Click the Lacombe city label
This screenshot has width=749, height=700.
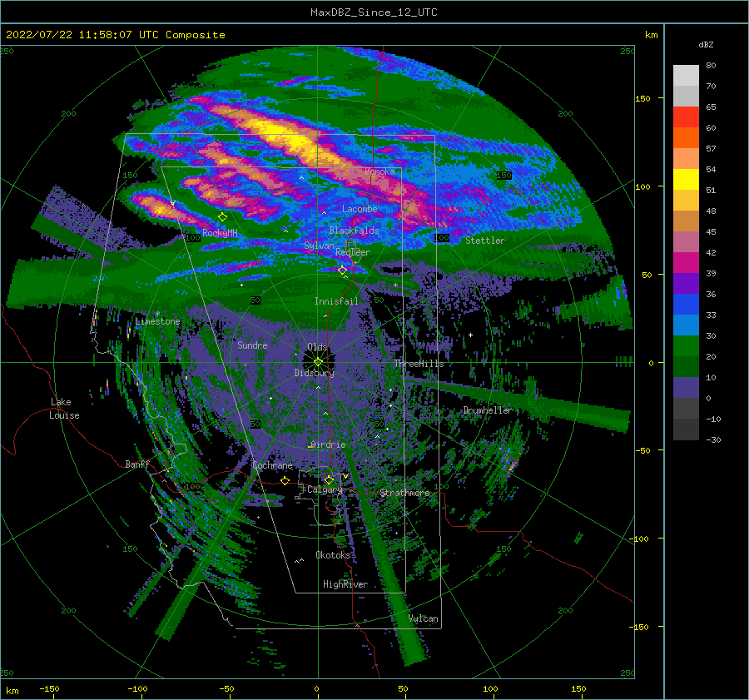pyautogui.click(x=360, y=209)
